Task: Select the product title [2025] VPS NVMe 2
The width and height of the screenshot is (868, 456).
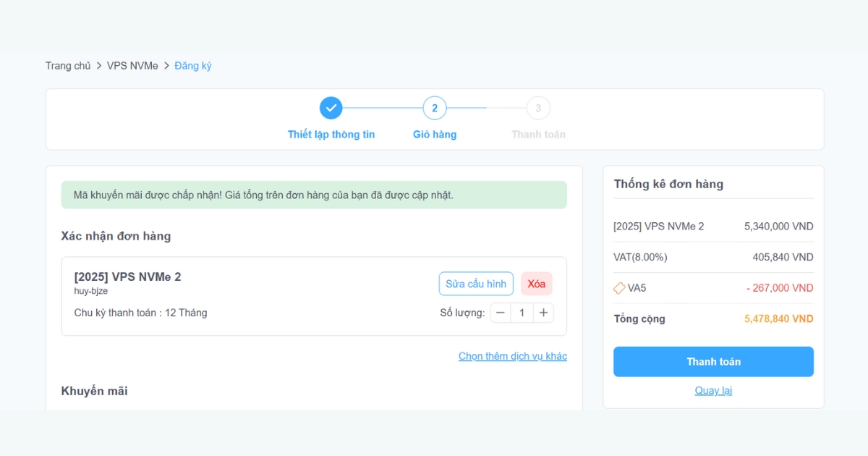Action: click(x=127, y=276)
